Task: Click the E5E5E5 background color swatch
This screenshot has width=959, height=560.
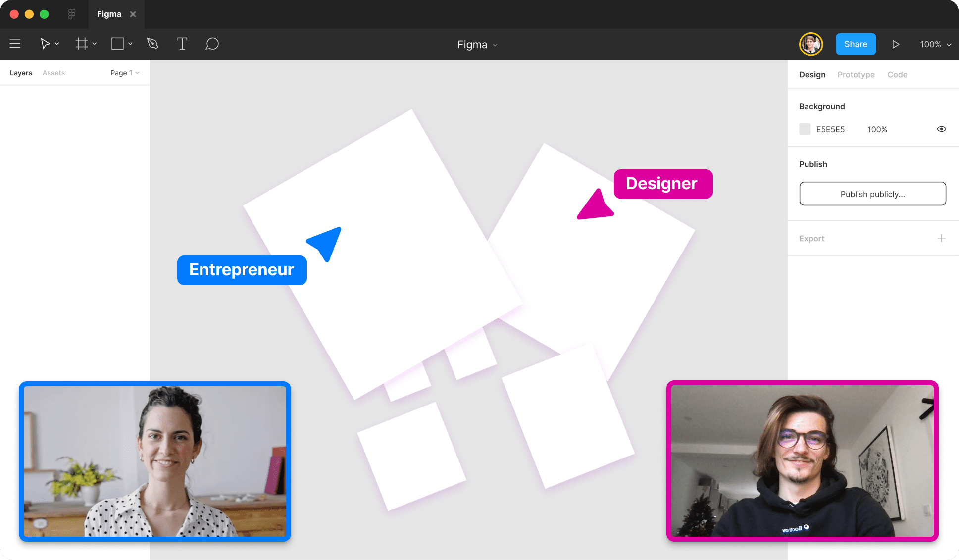Action: point(805,129)
